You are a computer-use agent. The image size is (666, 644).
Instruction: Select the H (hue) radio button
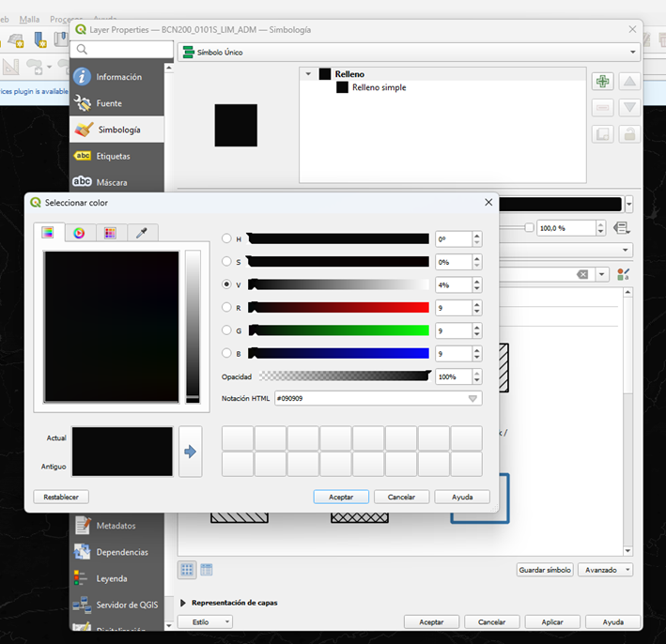click(226, 238)
